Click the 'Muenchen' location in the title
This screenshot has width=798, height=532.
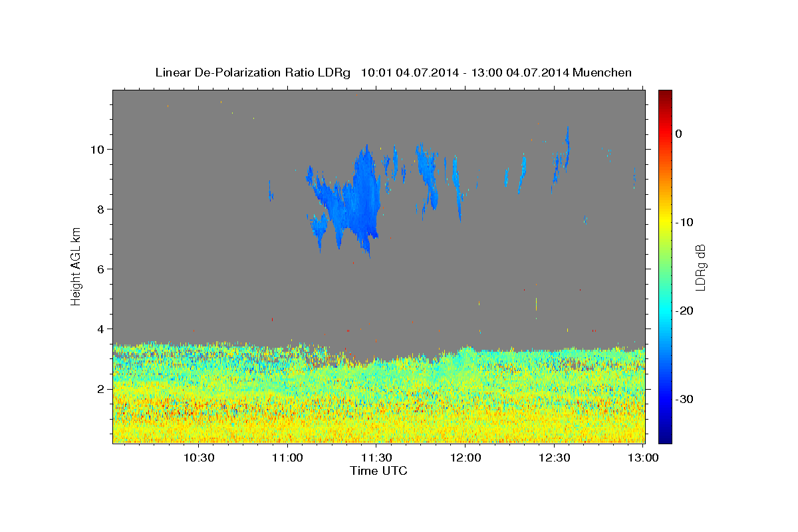pyautogui.click(x=602, y=72)
